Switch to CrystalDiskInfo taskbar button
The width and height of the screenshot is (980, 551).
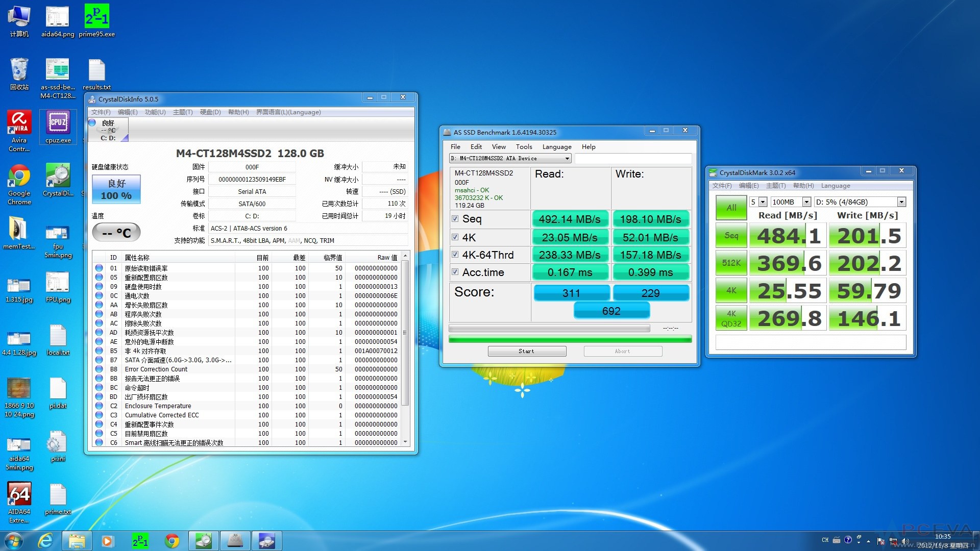click(204, 541)
